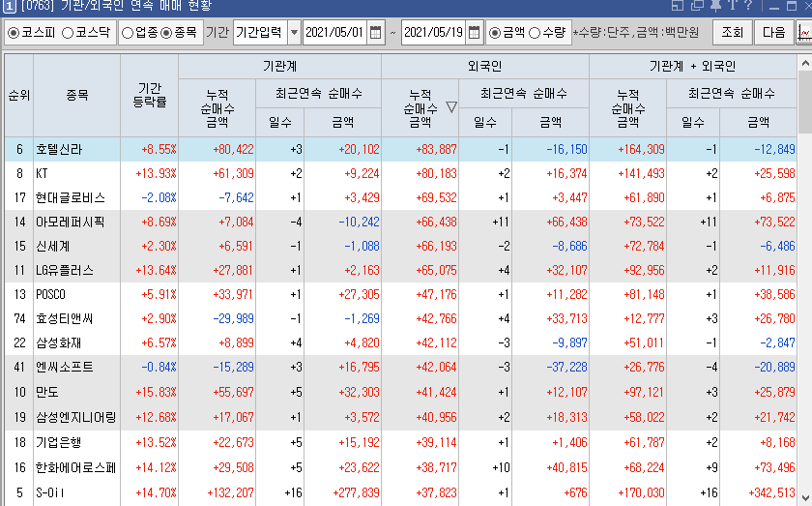This screenshot has height=506, width=812.
Task: Click the 기관계 + 외국인 group header
Action: 693,67
